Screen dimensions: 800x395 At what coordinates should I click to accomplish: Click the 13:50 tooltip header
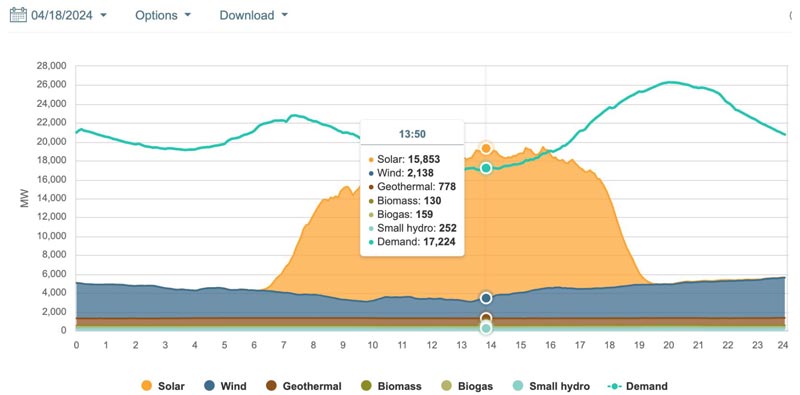pos(412,134)
